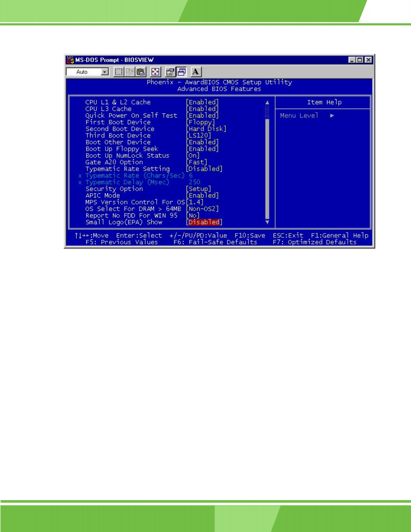The width and height of the screenshot is (411, 532).
Task: Click the MS-DOS system menu icon
Action: 70,60
